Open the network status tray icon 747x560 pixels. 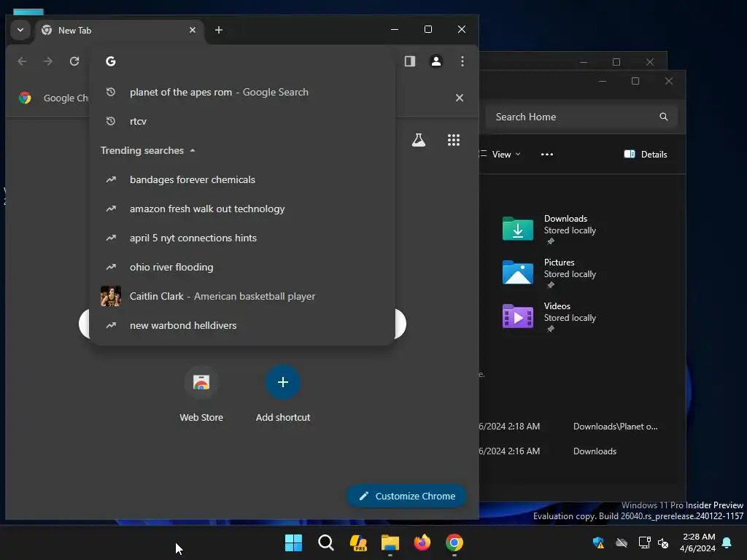point(644,542)
